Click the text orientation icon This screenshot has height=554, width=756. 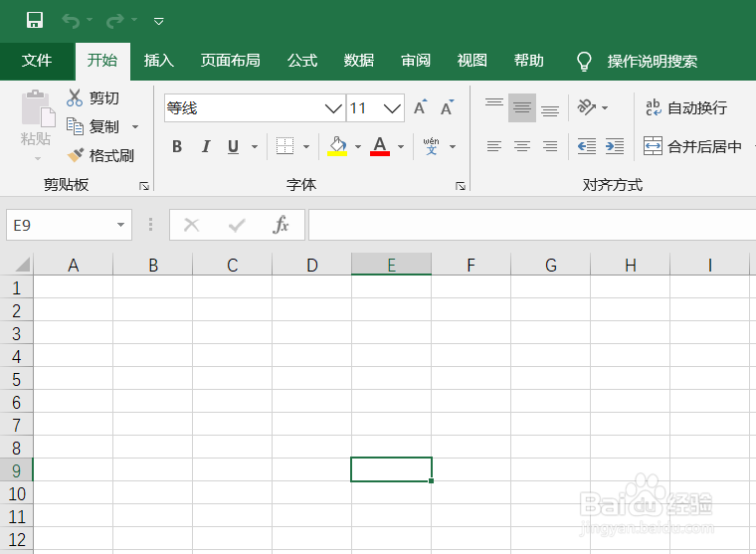(x=587, y=107)
